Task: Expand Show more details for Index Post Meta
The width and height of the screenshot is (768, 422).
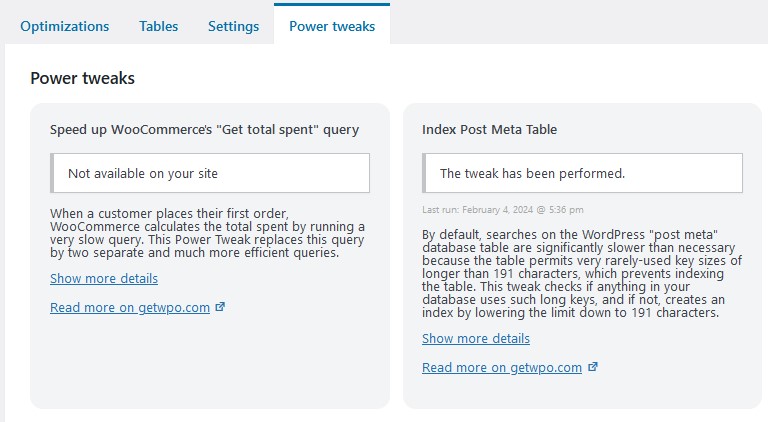Action: point(476,339)
